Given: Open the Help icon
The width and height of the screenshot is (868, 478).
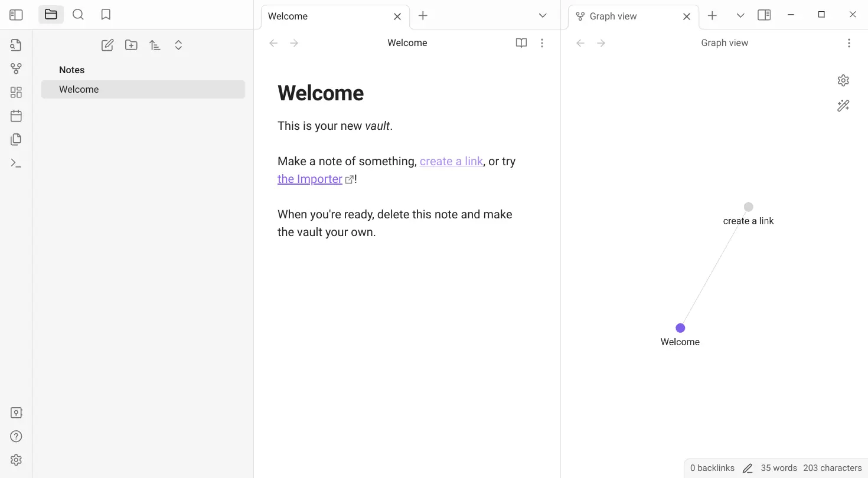Looking at the screenshot, I should pos(16,436).
